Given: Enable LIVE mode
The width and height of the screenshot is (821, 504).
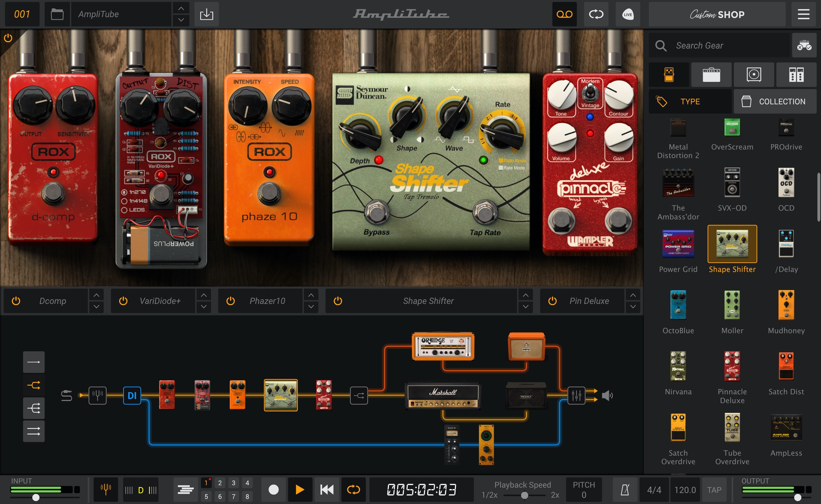Looking at the screenshot, I should tap(628, 14).
